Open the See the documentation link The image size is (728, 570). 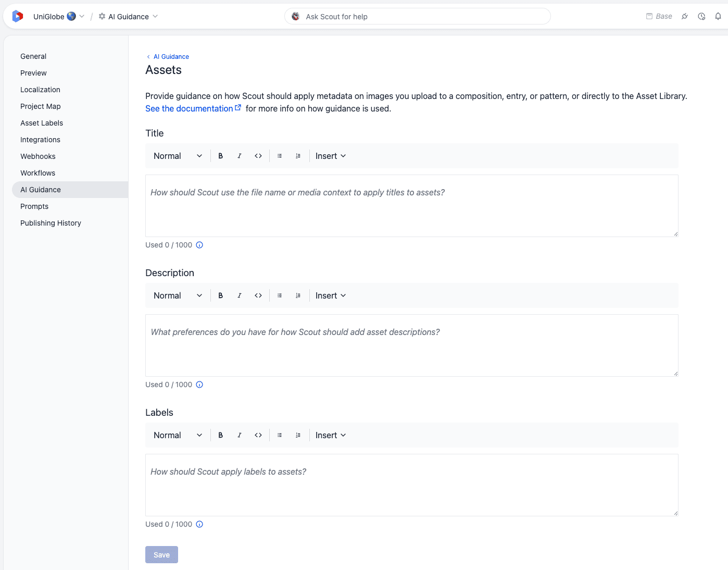(190, 108)
